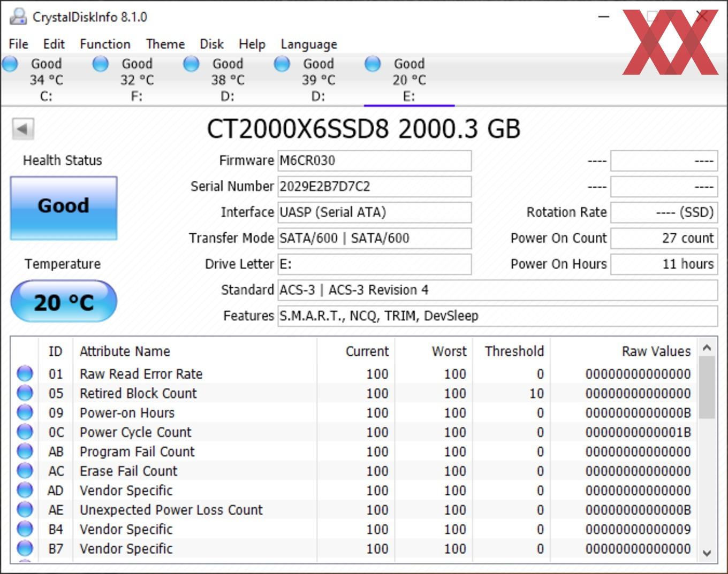Select the F: disk at 32 °C

click(136, 80)
